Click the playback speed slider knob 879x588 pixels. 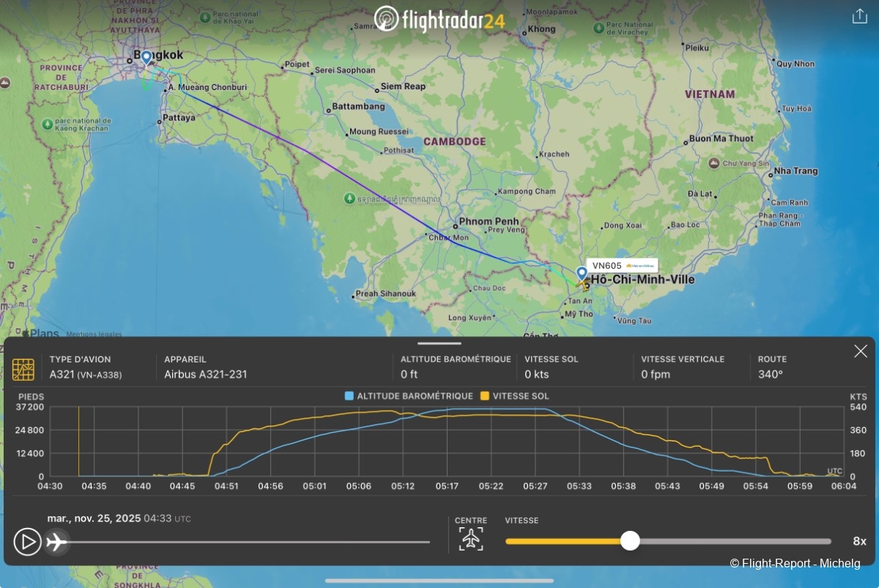click(x=630, y=541)
